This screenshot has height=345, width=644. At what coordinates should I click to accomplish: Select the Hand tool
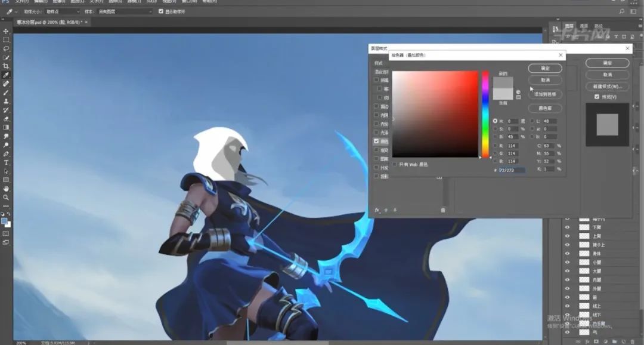(6, 189)
